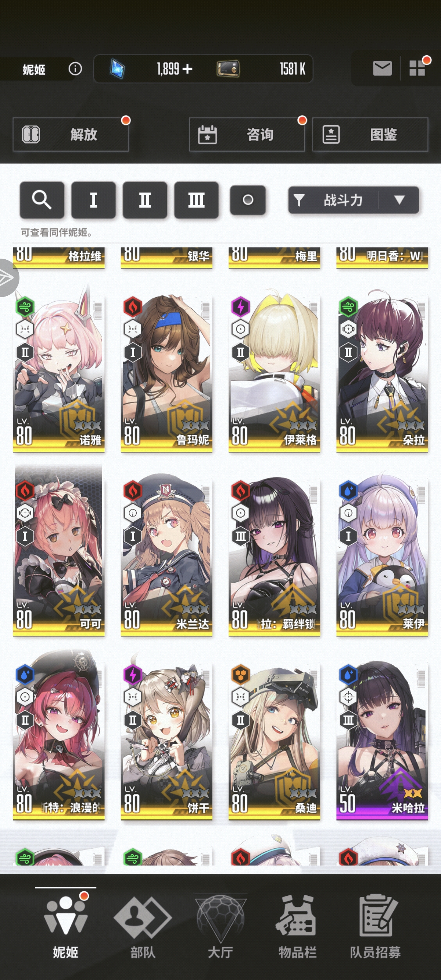Click the magnifier search button

click(x=42, y=200)
